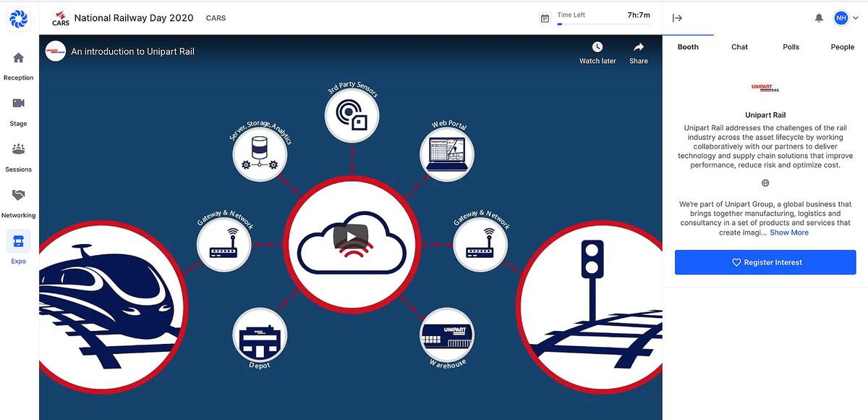Screen dimensions: 868x420
Task: Click the Unipart Rail booth logo
Action: tap(765, 88)
